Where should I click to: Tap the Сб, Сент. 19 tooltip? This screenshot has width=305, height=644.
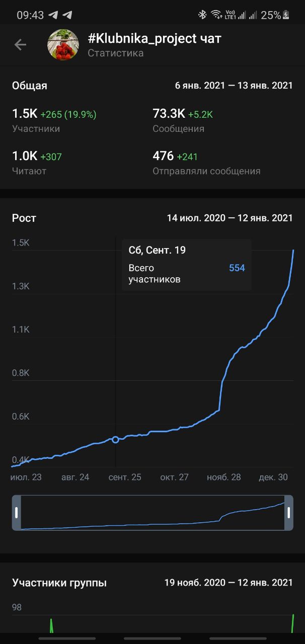point(187,265)
